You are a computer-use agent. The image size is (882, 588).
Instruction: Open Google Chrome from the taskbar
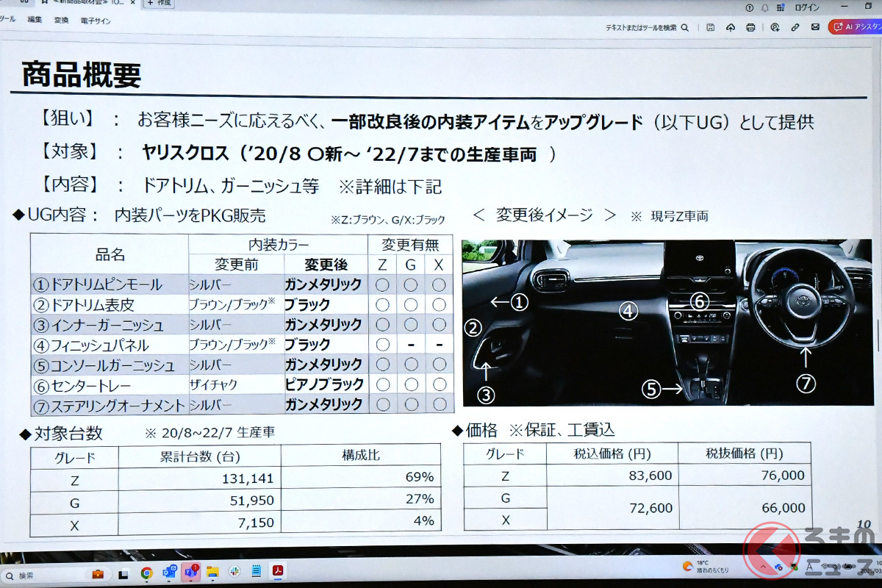coord(146,573)
